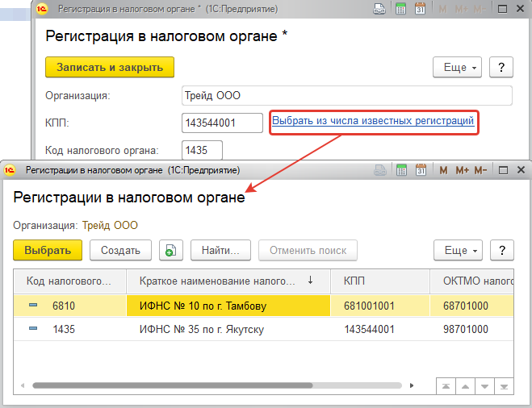
Task: Click the M- memory subtract icon in list window
Action: pos(481,170)
